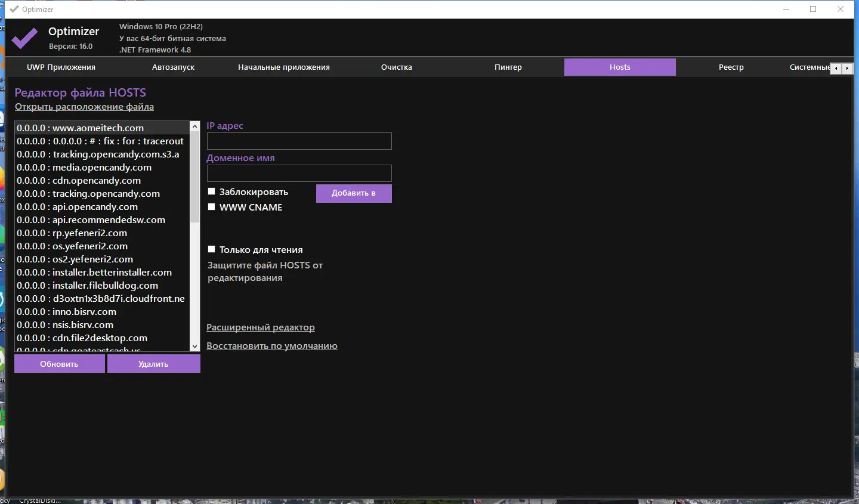Select the Hosts tab
Screen dimensions: 859x504
point(620,67)
